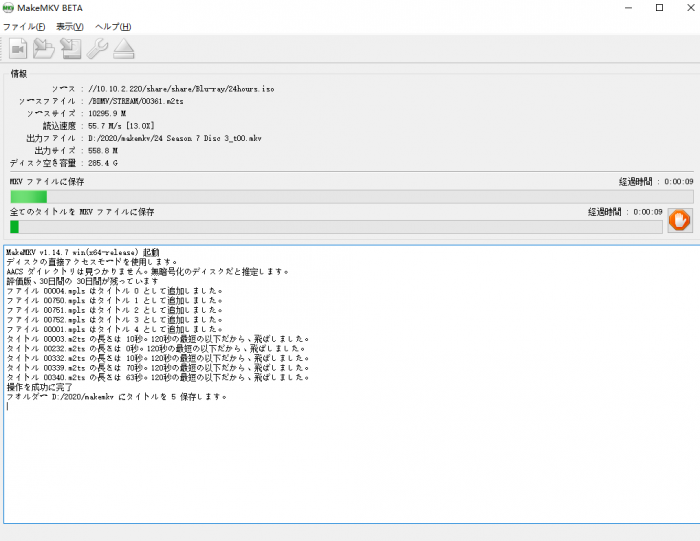Click the read speed 55.7 M/s value

[121, 126]
